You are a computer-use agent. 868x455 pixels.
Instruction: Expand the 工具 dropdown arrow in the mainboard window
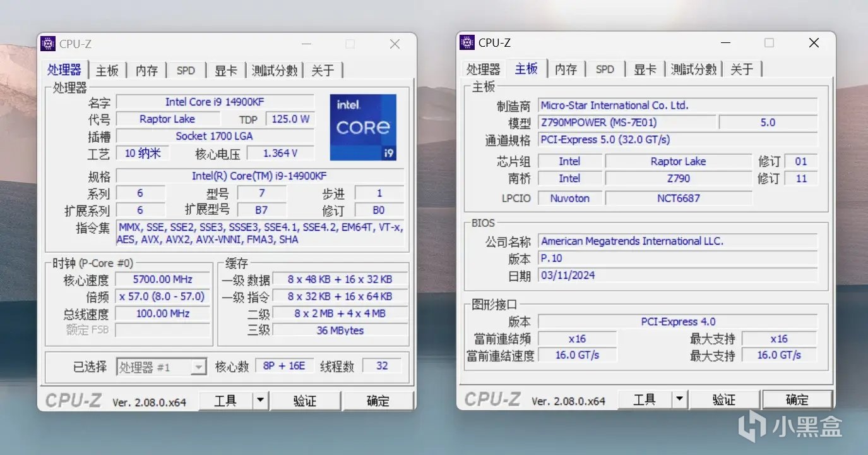[x=680, y=399]
